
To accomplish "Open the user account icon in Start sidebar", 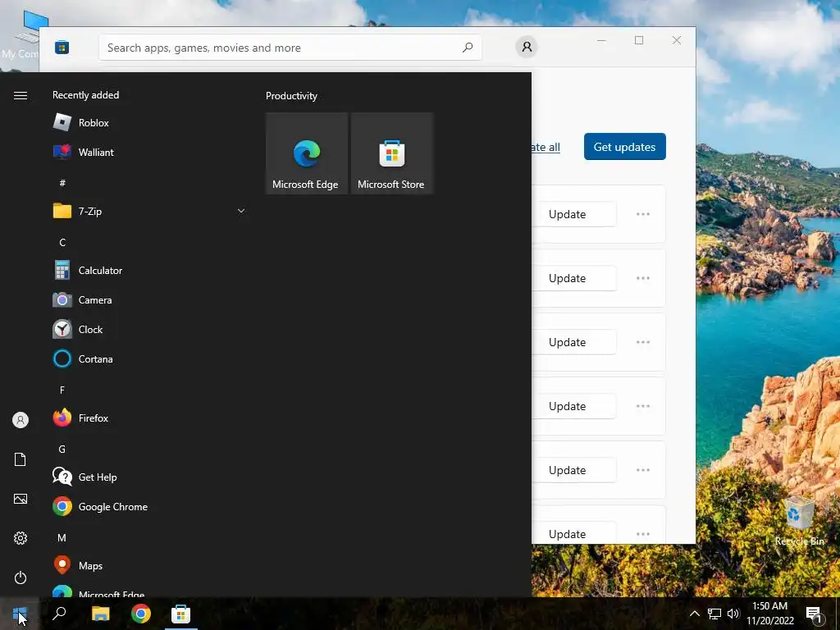I will (x=21, y=420).
